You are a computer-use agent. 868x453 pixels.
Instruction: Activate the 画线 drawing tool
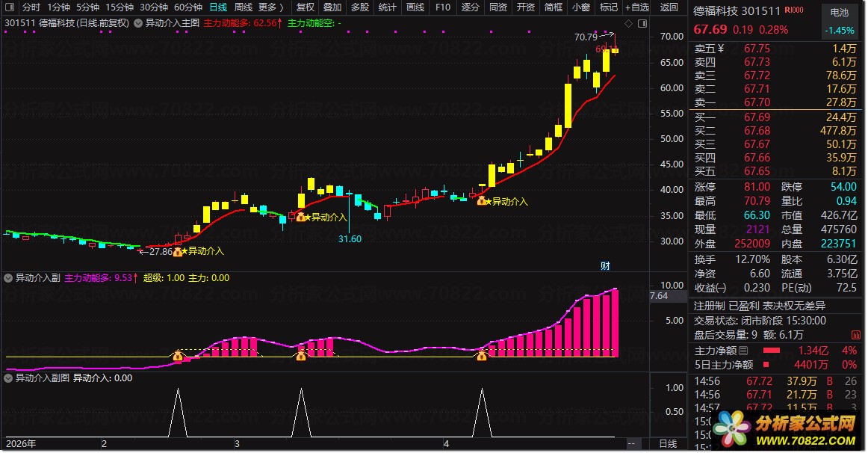coord(415,7)
